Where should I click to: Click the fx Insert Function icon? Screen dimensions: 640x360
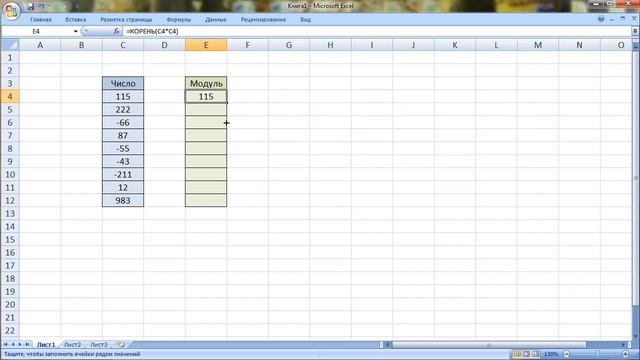point(116,31)
